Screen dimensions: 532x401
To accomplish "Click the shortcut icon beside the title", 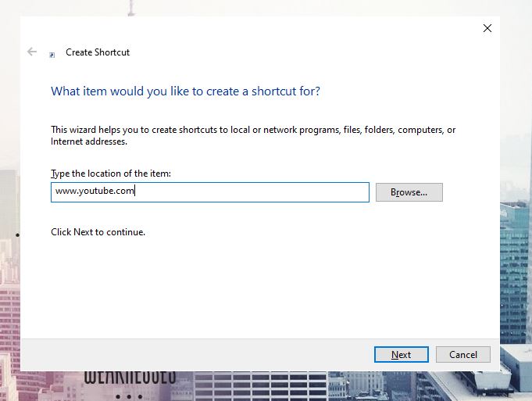I will click(x=52, y=55).
